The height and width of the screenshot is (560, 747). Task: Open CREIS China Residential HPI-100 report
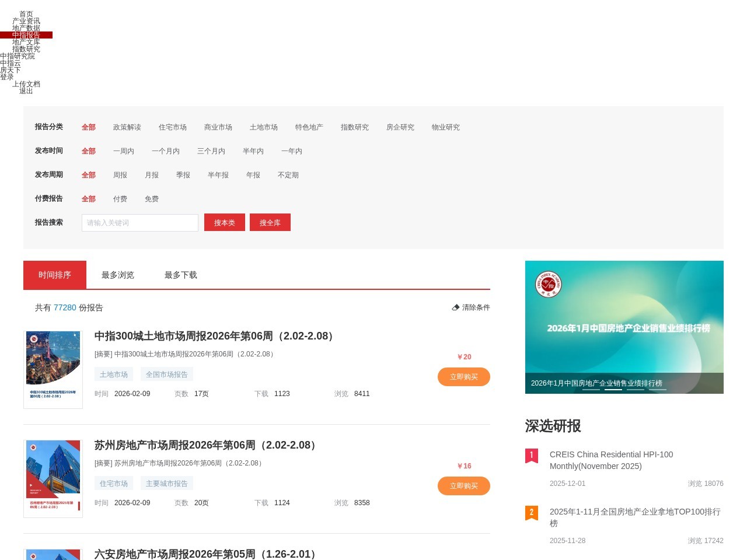click(x=611, y=460)
